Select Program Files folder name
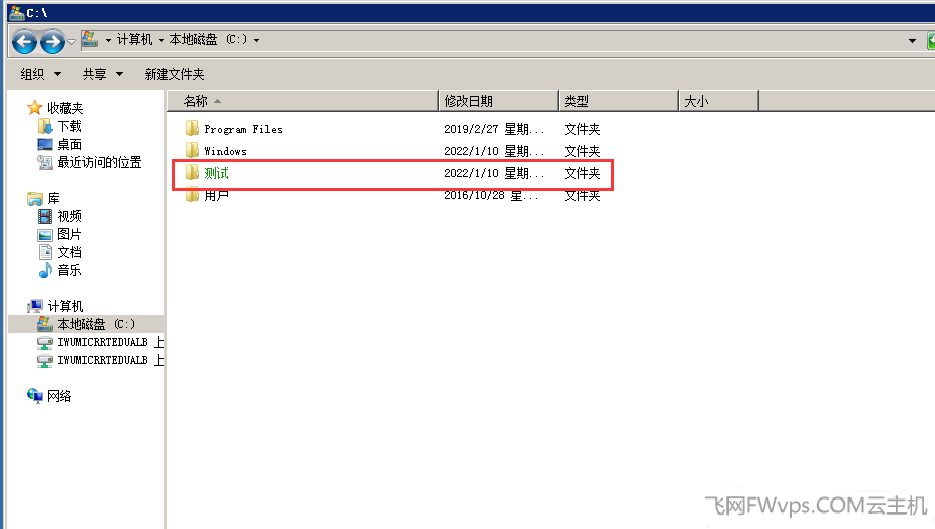 coord(243,129)
